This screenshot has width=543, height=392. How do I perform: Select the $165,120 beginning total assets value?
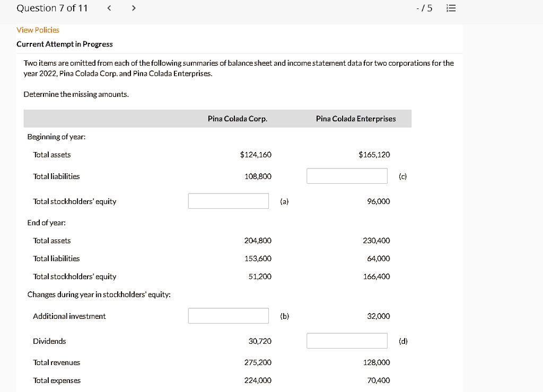point(374,155)
